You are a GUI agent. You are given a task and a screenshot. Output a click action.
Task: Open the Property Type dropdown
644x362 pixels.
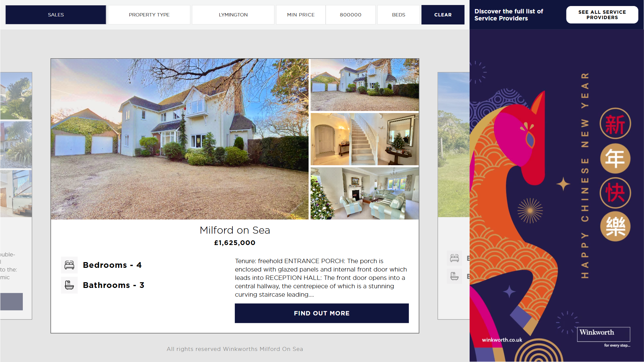coord(149,15)
